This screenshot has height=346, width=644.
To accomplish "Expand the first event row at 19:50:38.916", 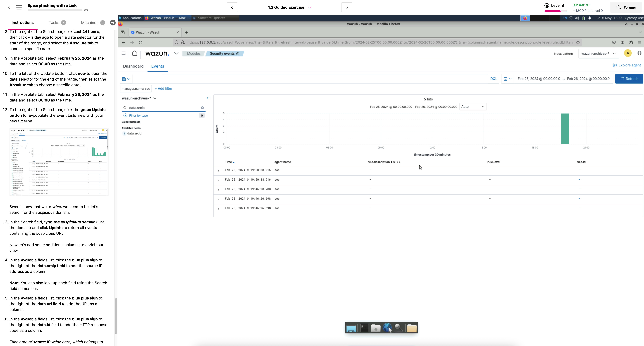I will click(x=218, y=171).
